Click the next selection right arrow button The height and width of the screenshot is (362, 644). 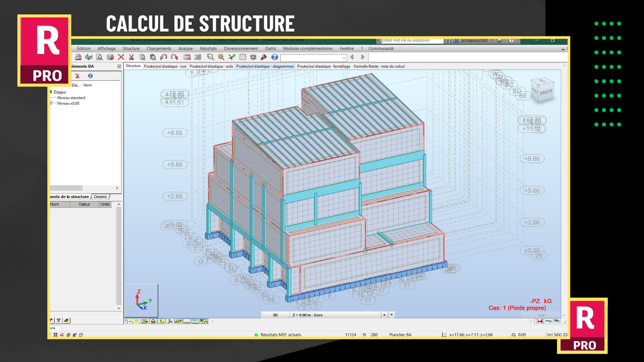tap(363, 57)
